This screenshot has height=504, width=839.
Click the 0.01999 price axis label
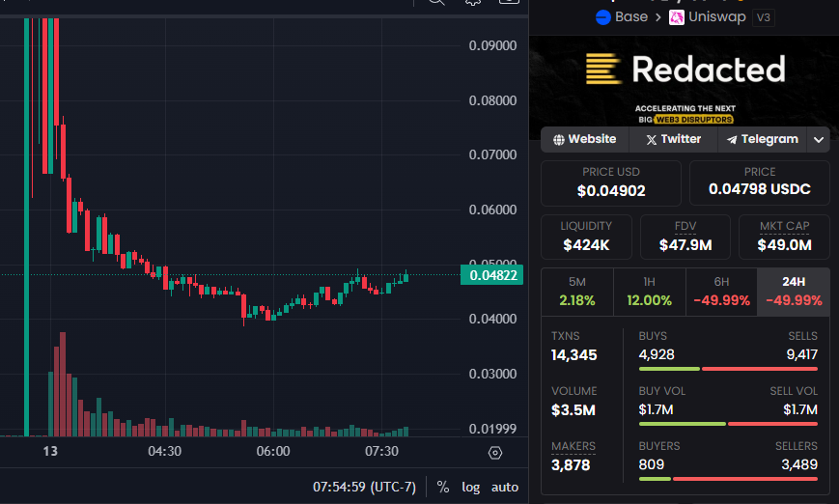coord(492,429)
